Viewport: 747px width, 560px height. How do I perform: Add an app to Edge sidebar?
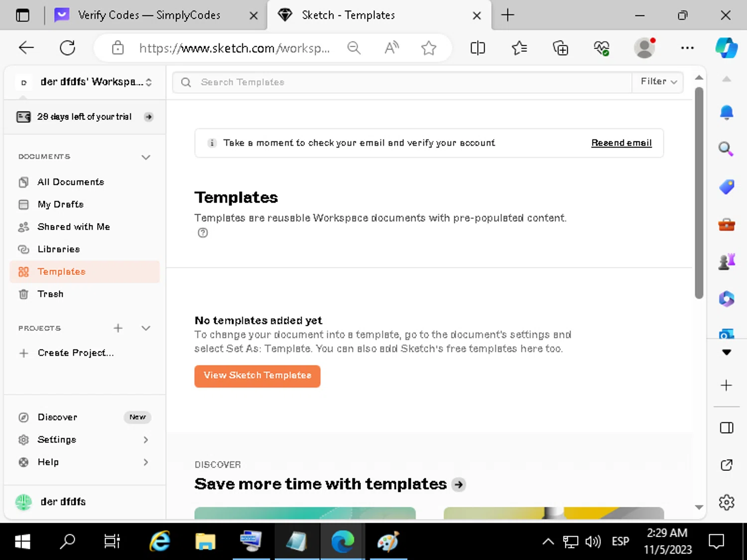727,385
